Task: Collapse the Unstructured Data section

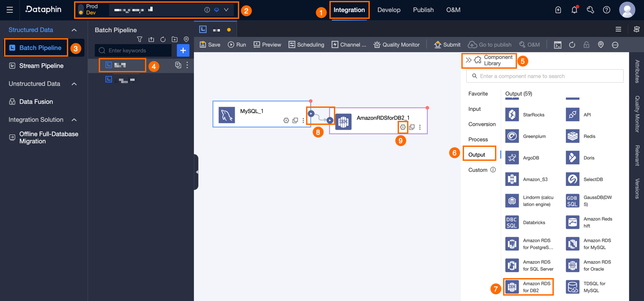Action: point(74,84)
